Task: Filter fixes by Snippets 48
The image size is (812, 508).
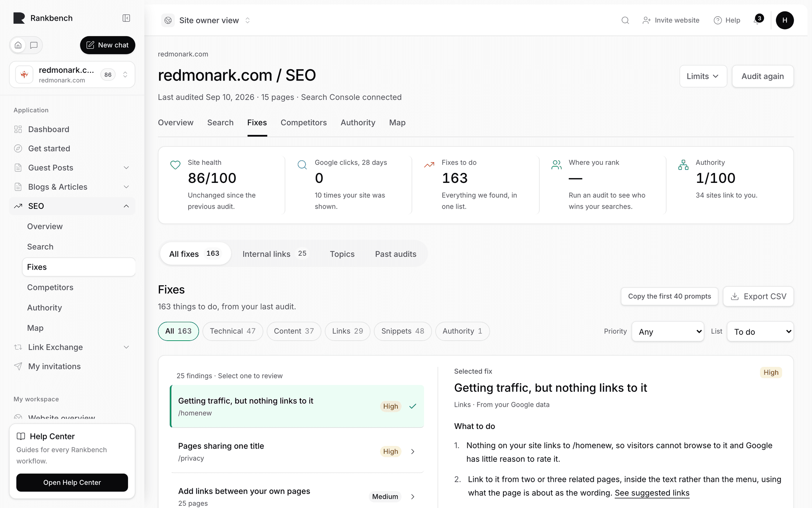Action: click(403, 331)
